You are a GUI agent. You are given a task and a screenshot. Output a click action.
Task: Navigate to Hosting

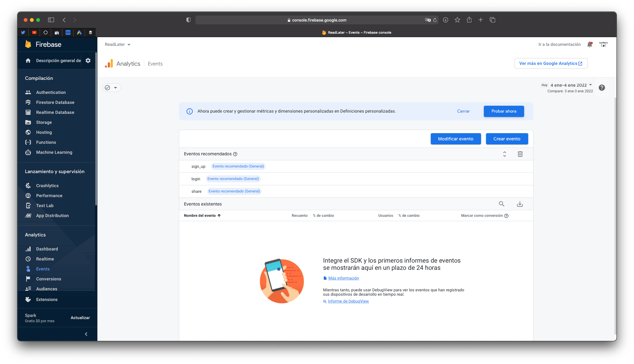click(x=44, y=132)
